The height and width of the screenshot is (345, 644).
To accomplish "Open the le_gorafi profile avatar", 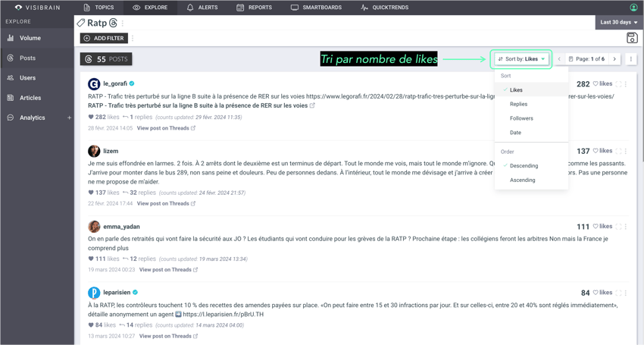I will (94, 84).
